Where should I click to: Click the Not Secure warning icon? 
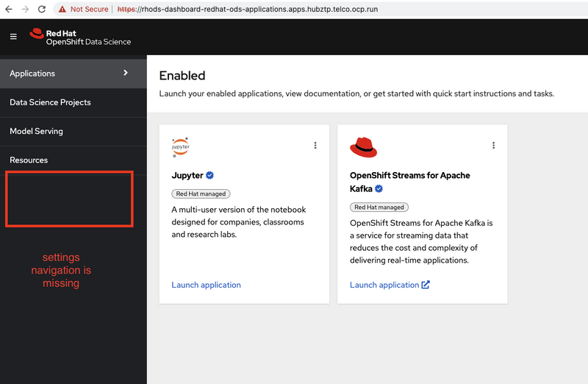[62, 9]
